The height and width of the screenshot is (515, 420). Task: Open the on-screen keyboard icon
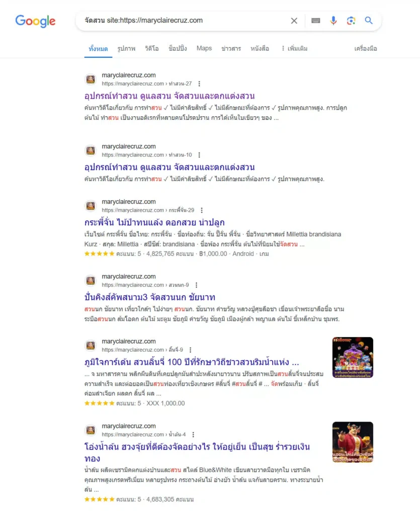315,21
